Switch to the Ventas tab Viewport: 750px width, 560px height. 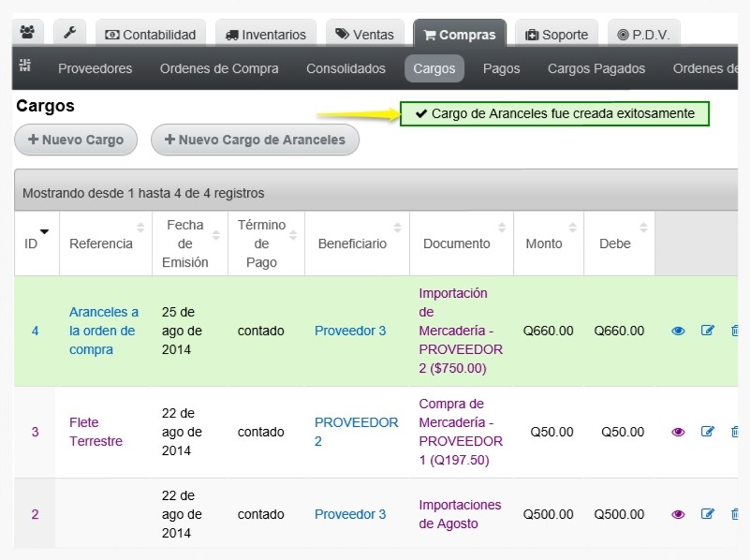tap(365, 34)
